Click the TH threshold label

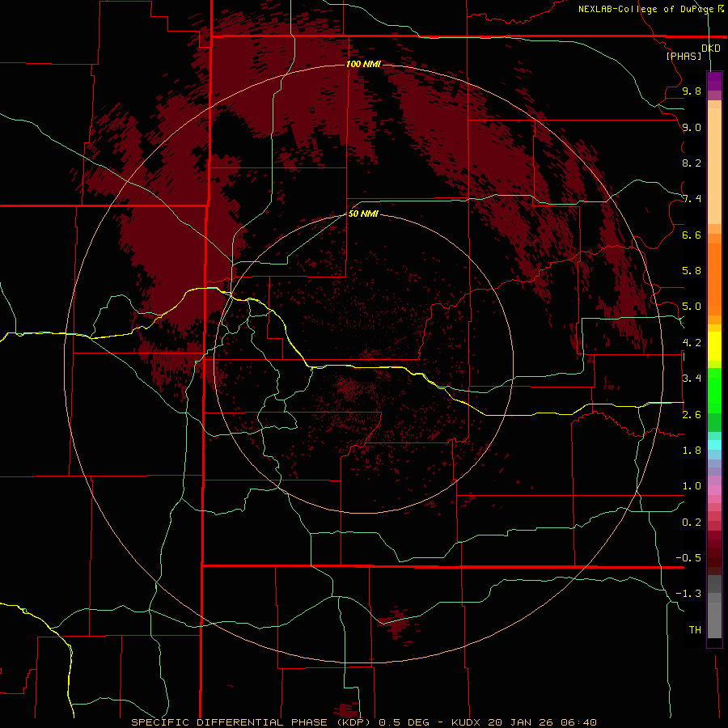(x=695, y=629)
